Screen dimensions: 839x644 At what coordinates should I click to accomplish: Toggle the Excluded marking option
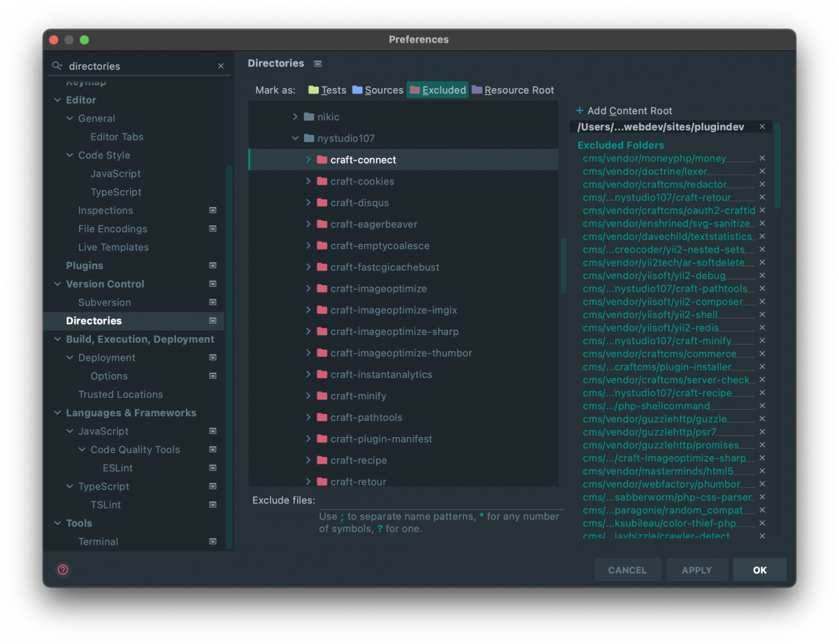(437, 90)
